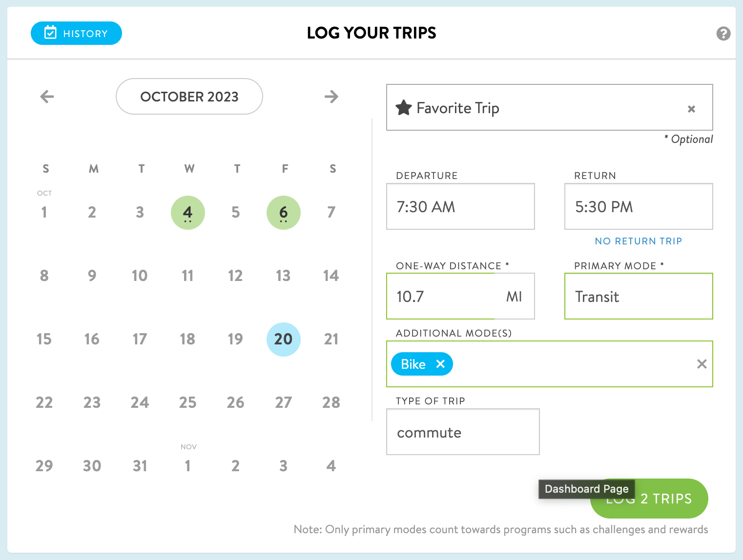Open the Favorite Trip dropdown
This screenshot has width=743, height=560.
[x=549, y=107]
